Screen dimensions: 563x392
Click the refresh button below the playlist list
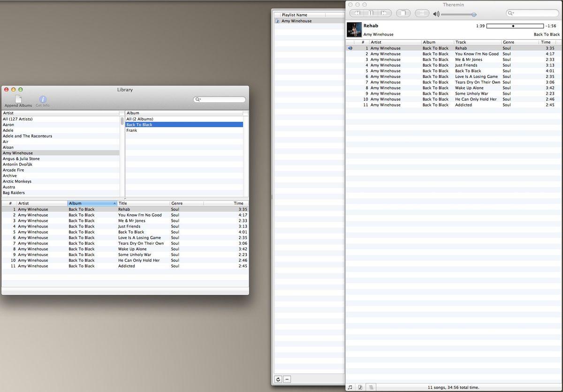278,379
